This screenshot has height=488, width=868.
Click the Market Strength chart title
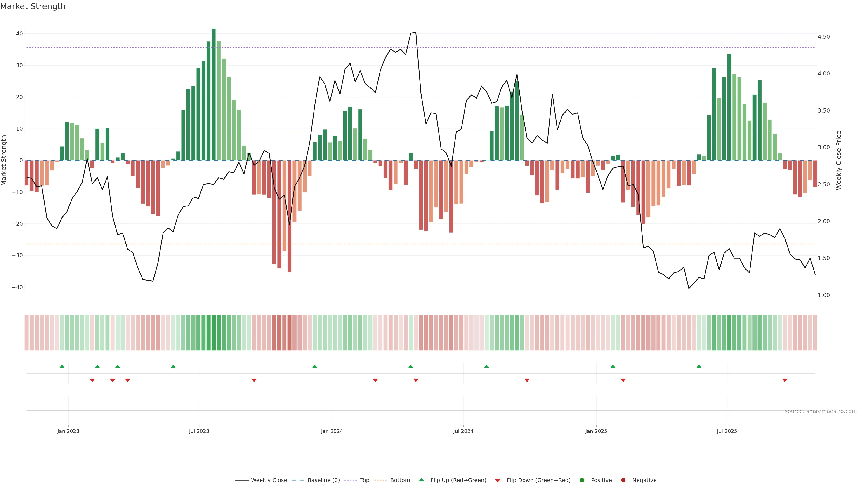pos(33,6)
